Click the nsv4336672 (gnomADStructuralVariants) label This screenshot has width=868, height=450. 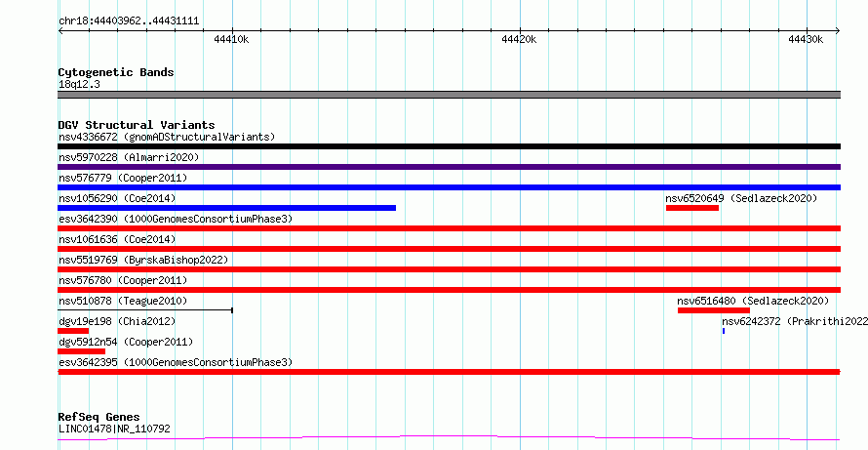[x=167, y=137]
